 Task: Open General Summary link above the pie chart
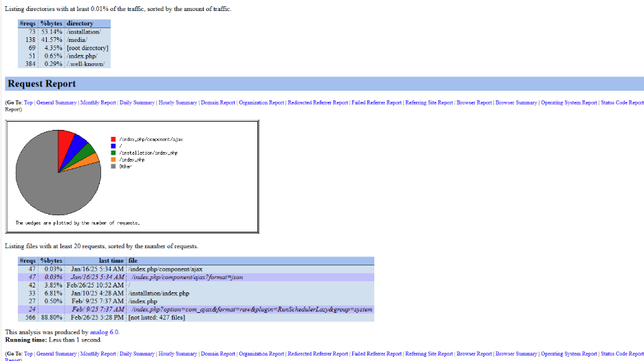tap(56, 102)
